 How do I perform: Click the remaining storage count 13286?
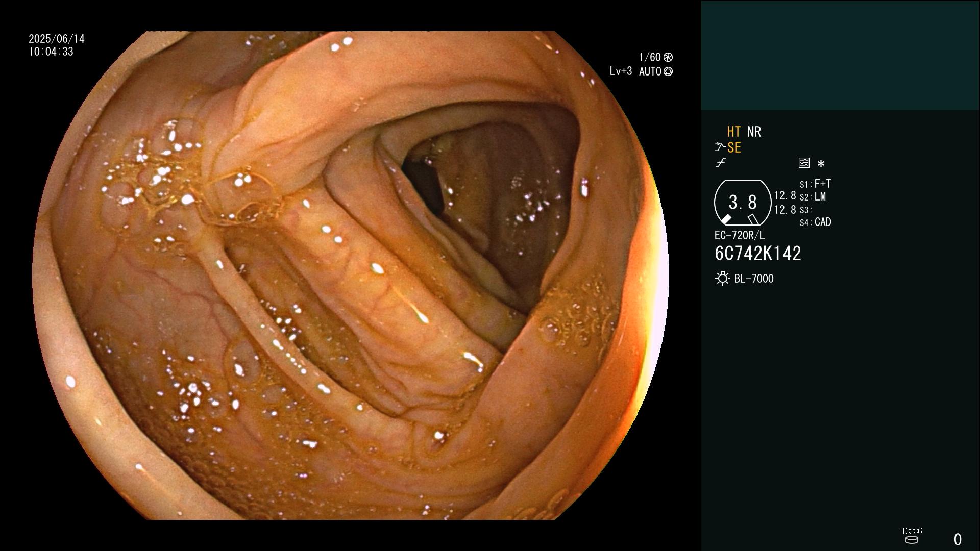(x=912, y=531)
